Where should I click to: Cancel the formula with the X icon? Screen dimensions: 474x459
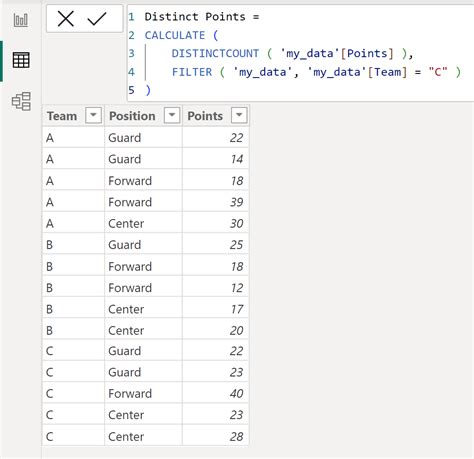66,18
